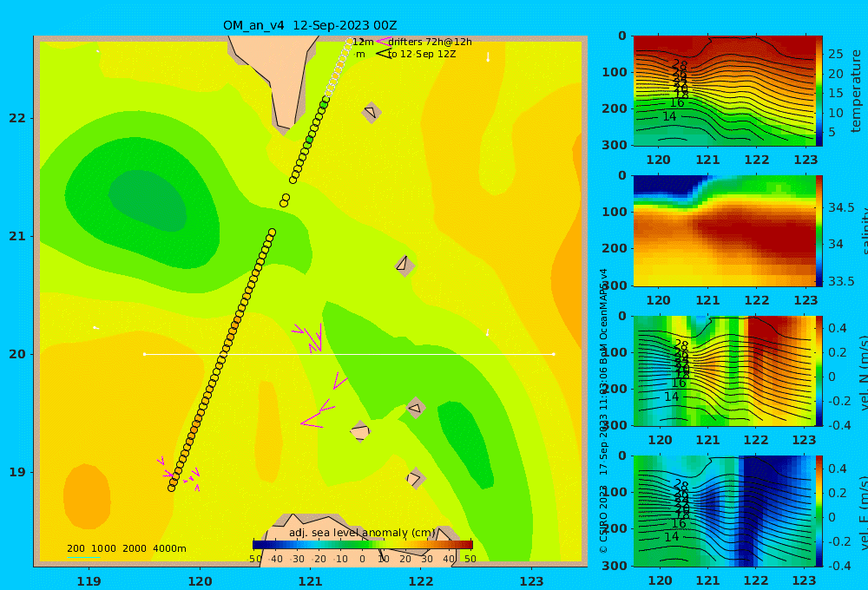Click longitude label 120 on main map axis

[200, 581]
